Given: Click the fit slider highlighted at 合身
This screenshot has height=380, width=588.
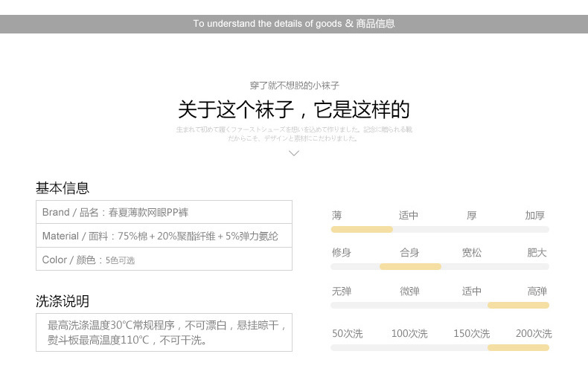Looking at the screenshot, I should 440,267.
